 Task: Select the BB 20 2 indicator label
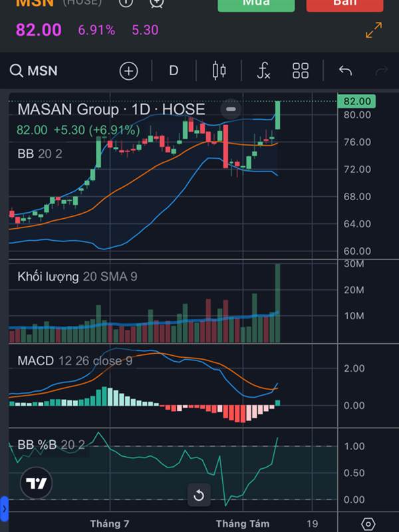40,154
